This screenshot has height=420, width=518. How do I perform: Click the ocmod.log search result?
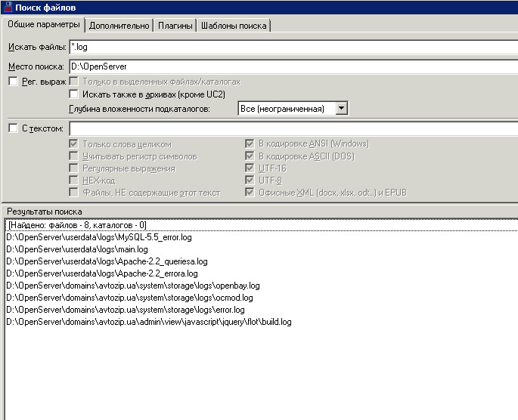coord(129,298)
